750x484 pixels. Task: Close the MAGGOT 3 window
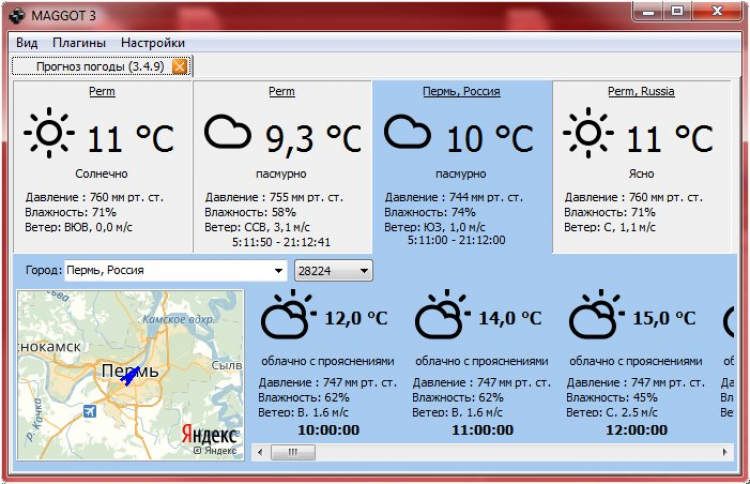tap(716, 11)
